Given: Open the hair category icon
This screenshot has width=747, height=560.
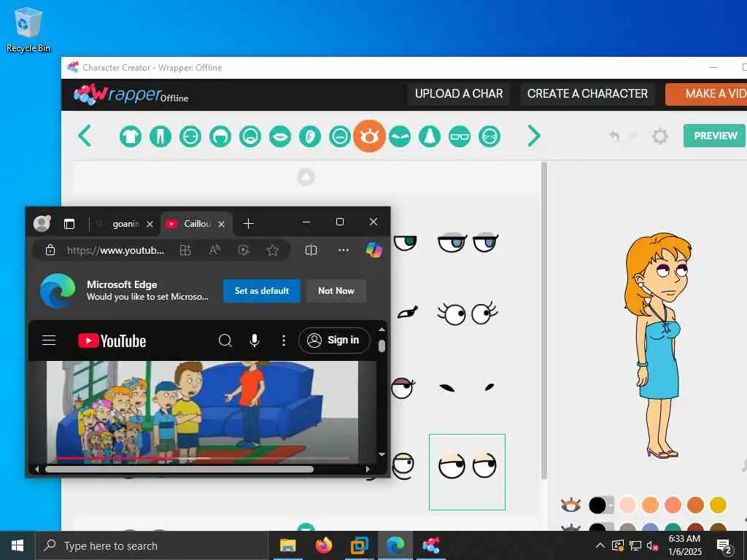Looking at the screenshot, I should (x=220, y=136).
